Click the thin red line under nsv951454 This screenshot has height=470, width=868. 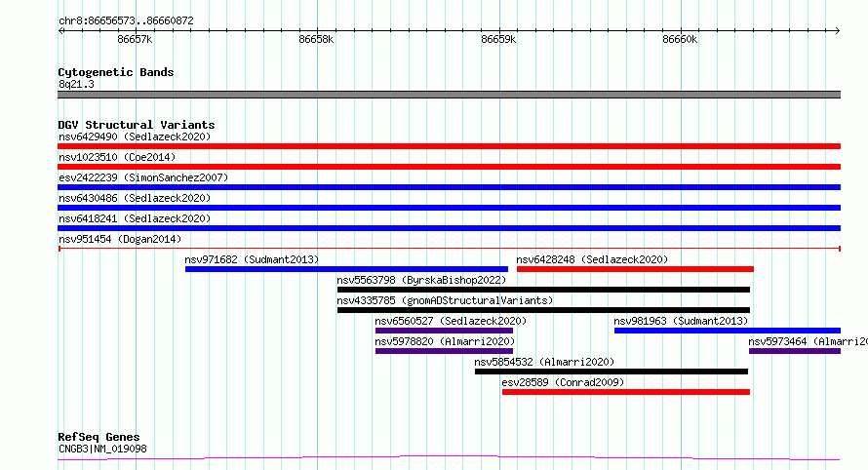point(449,249)
